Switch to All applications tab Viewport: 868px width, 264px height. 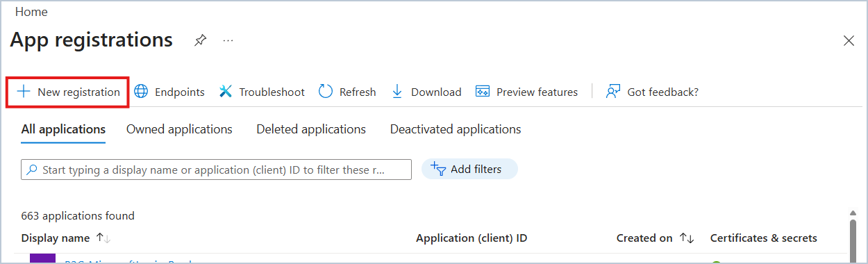click(x=63, y=129)
